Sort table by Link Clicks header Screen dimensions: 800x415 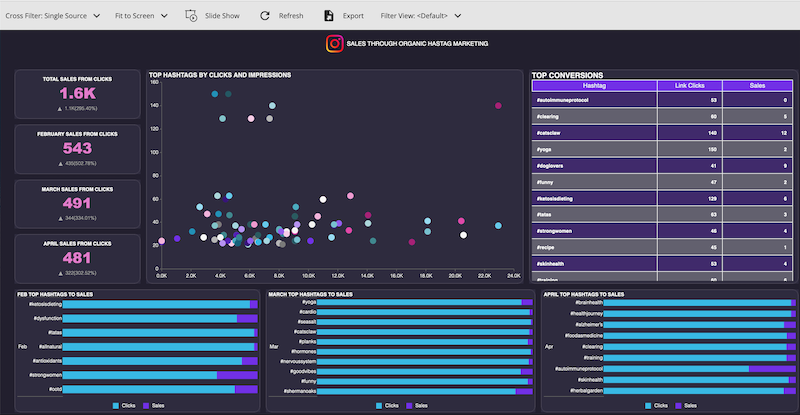pyautogui.click(x=689, y=87)
